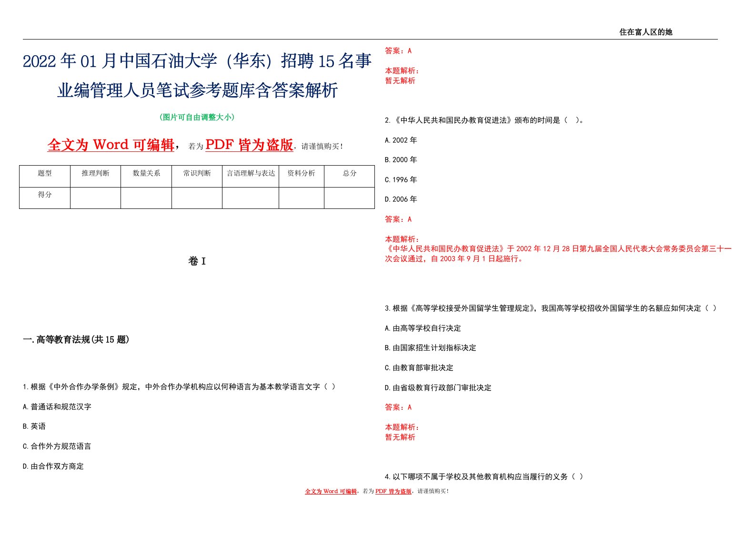The height and width of the screenshot is (534, 756).
Task: Click question 4 about 学校及其他教育机构义务
Action: [x=484, y=477]
